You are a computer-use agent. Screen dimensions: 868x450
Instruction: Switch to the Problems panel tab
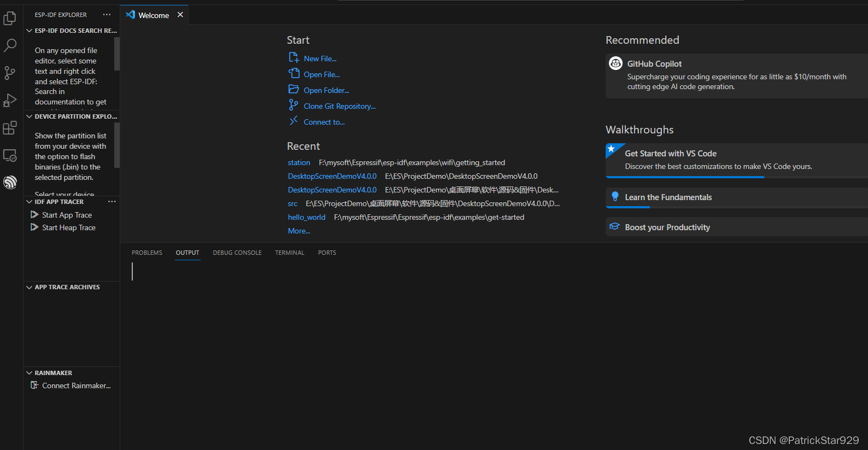[147, 253]
